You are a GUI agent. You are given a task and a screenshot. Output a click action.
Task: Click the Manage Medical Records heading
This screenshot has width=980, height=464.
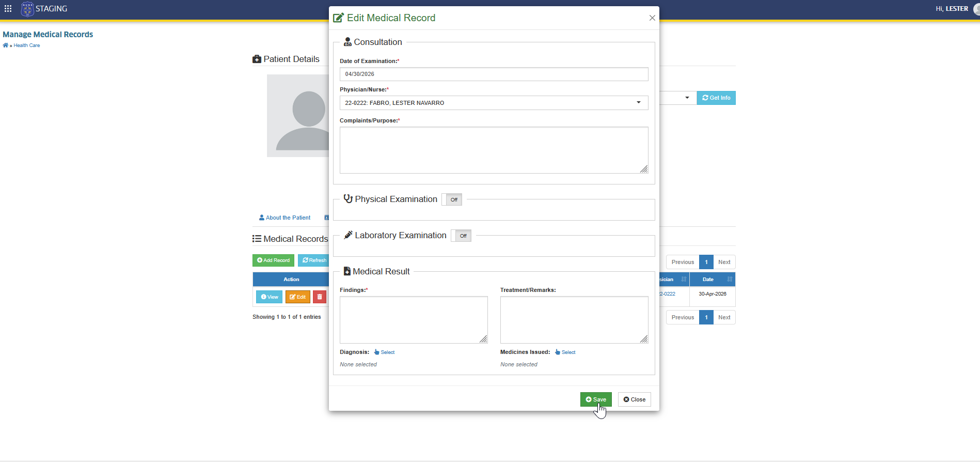tap(48, 35)
